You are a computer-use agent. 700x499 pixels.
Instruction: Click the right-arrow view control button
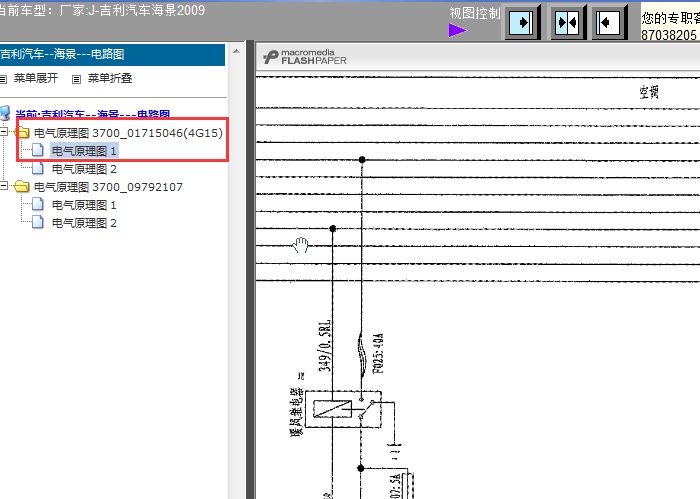tap(521, 22)
